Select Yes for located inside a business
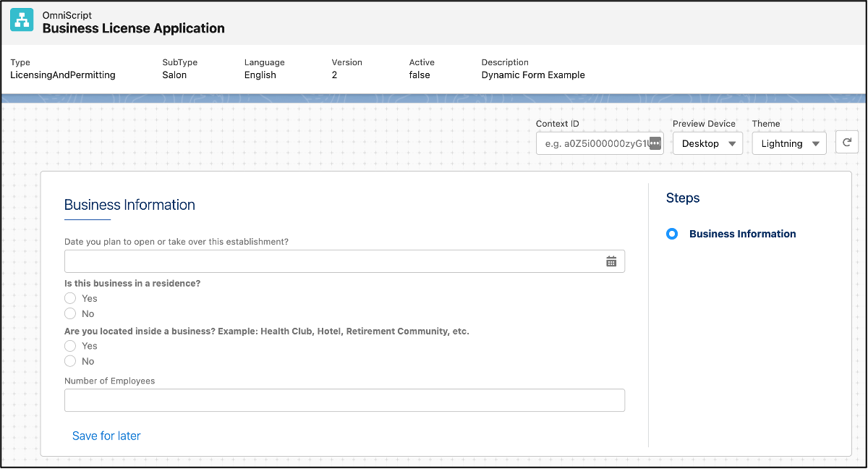Viewport: 868px width, 469px height. point(70,345)
